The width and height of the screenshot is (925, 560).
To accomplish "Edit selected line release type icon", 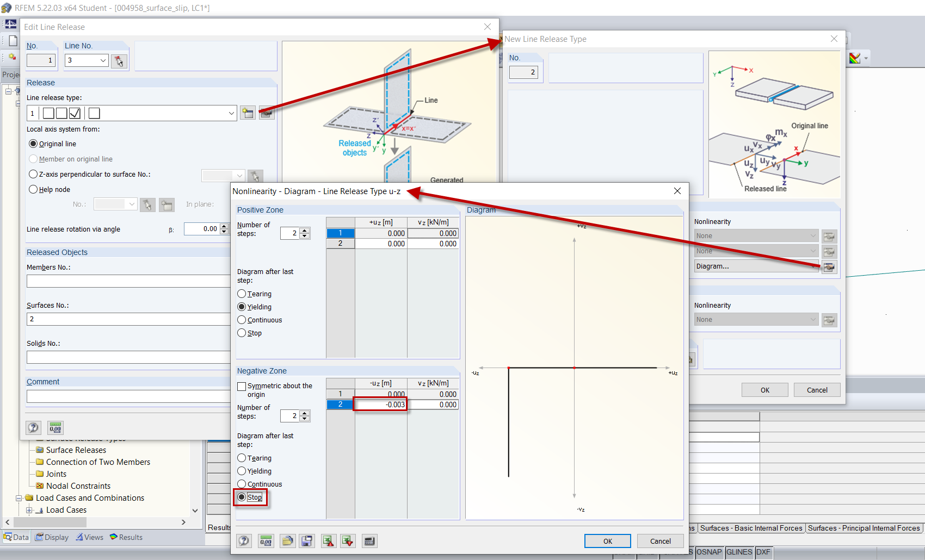I will [x=267, y=113].
